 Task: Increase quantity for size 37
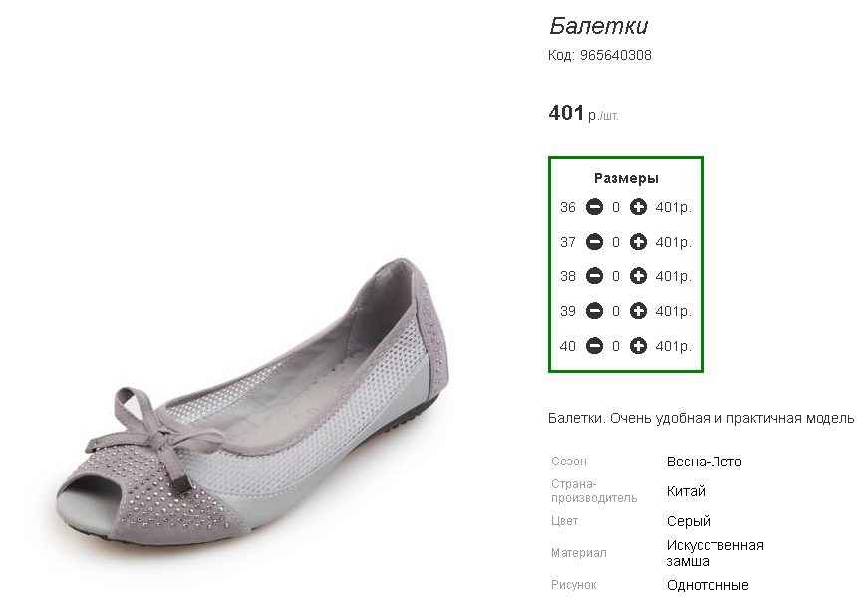[x=639, y=242]
